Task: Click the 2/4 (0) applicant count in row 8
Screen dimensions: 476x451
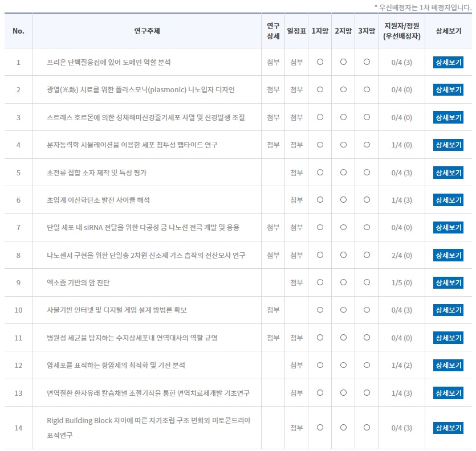Action: (x=402, y=255)
